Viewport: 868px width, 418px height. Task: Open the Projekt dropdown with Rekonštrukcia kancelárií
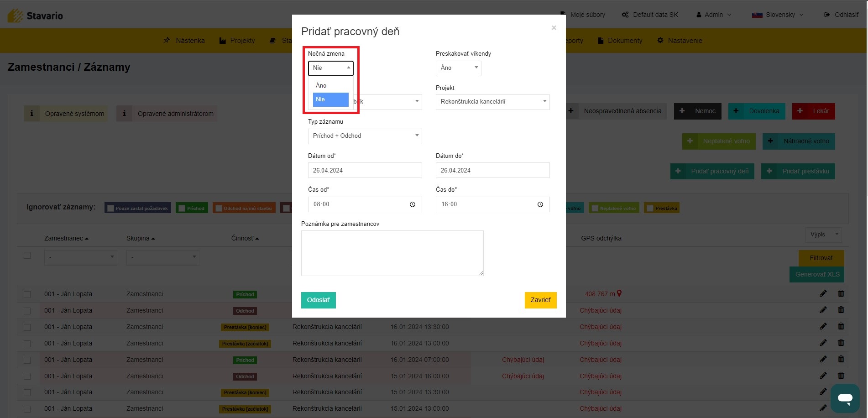pyautogui.click(x=492, y=102)
